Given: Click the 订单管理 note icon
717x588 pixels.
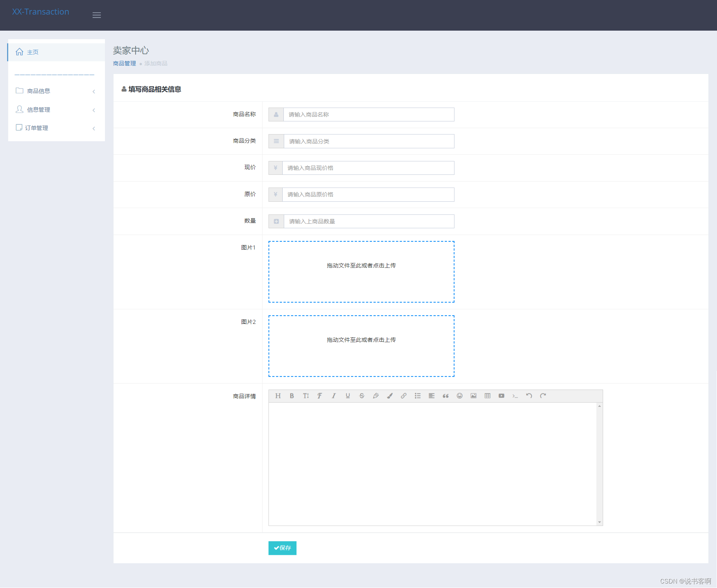Looking at the screenshot, I should [19, 127].
